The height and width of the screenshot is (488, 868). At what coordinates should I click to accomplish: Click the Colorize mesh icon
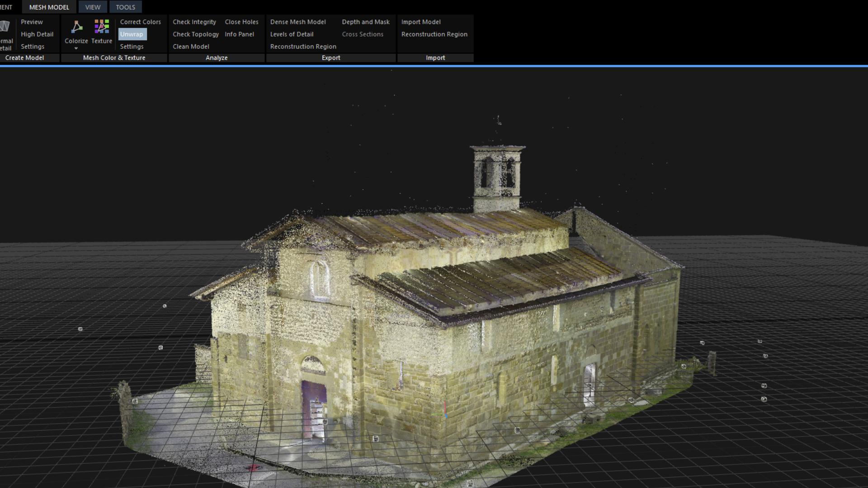point(76,28)
